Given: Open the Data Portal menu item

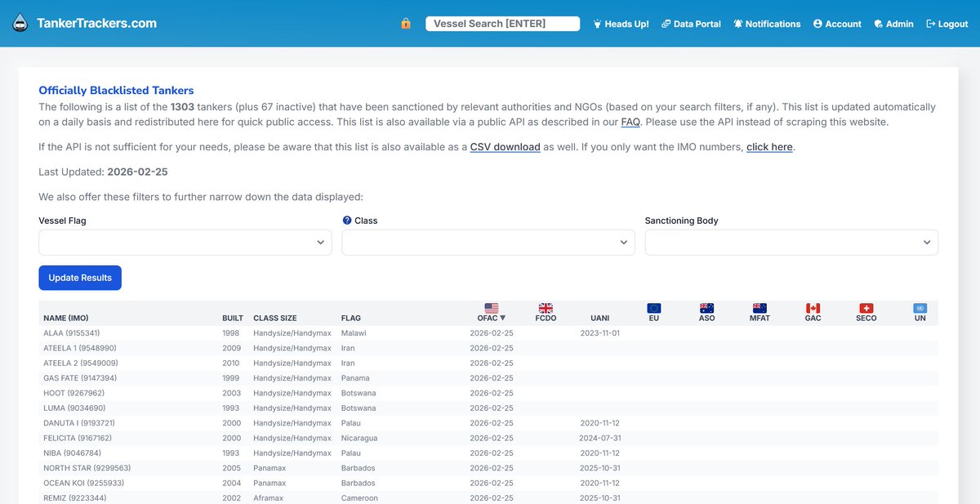Looking at the screenshot, I should 691,24.
